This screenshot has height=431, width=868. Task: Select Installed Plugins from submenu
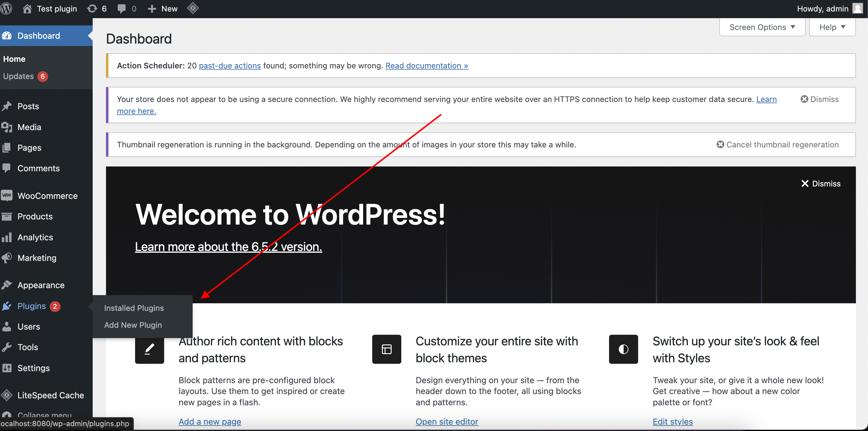pyautogui.click(x=134, y=308)
